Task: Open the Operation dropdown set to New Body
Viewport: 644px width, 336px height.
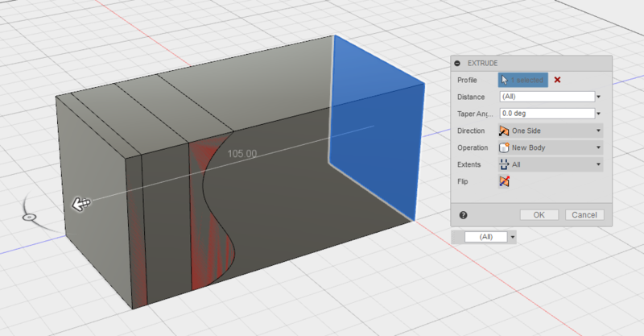Action: [551, 147]
